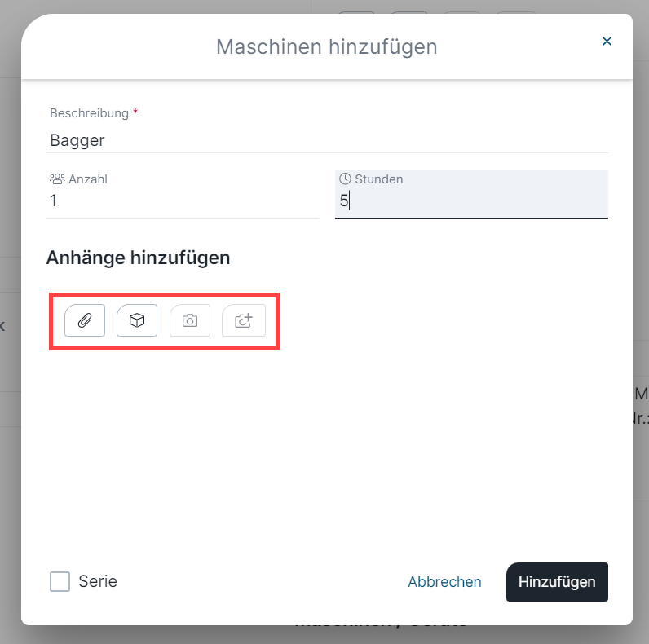Open the 3D cube attachment option

point(137,320)
